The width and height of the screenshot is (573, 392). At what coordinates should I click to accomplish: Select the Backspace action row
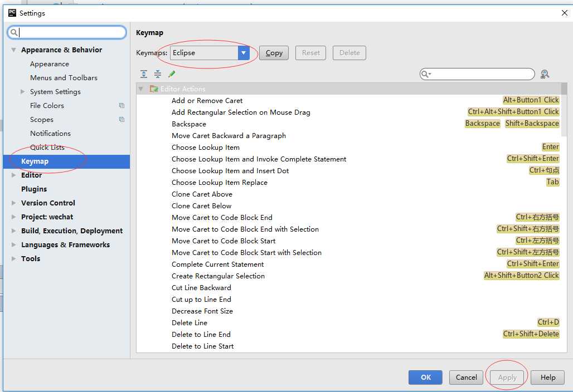point(189,124)
